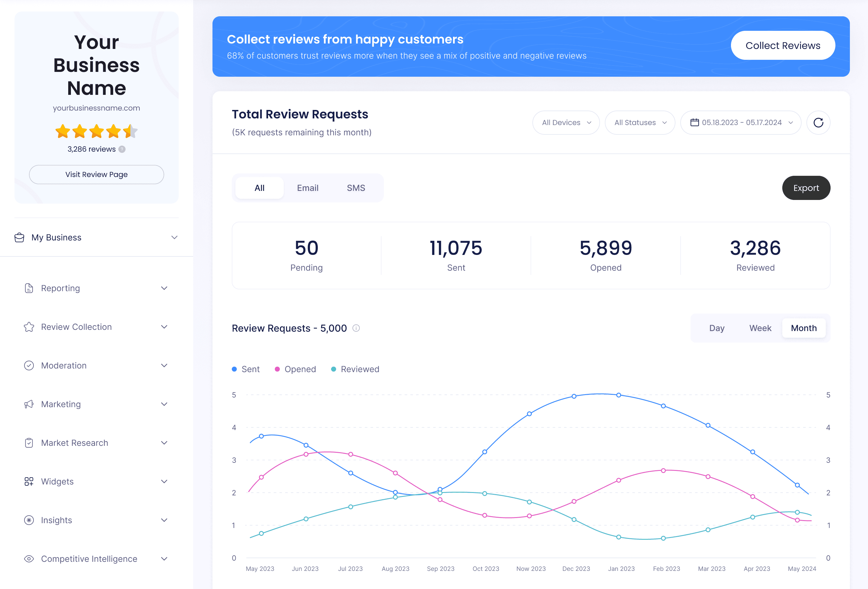Select Month chart granularity

point(803,328)
